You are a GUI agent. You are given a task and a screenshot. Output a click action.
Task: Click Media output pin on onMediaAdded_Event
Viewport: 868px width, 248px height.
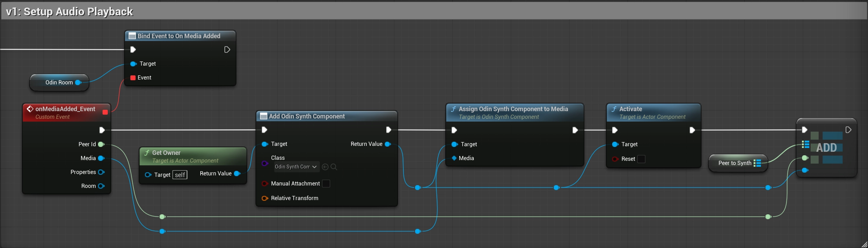click(x=101, y=158)
